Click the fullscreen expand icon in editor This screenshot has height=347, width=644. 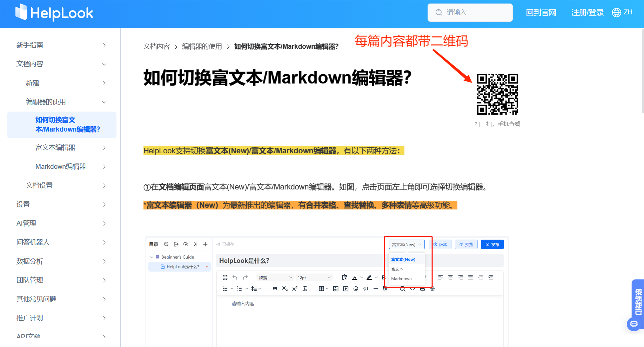225,277
